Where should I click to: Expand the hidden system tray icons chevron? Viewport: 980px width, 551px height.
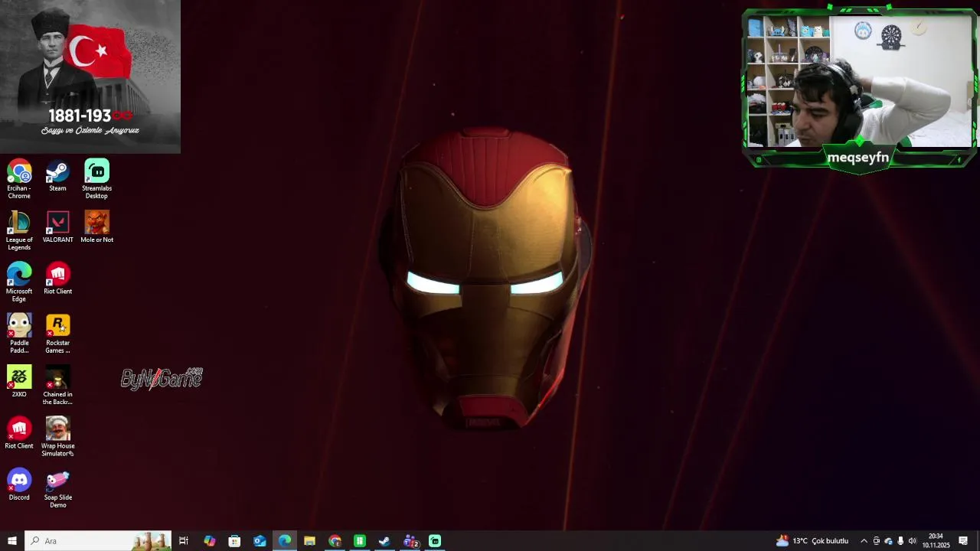(864, 541)
